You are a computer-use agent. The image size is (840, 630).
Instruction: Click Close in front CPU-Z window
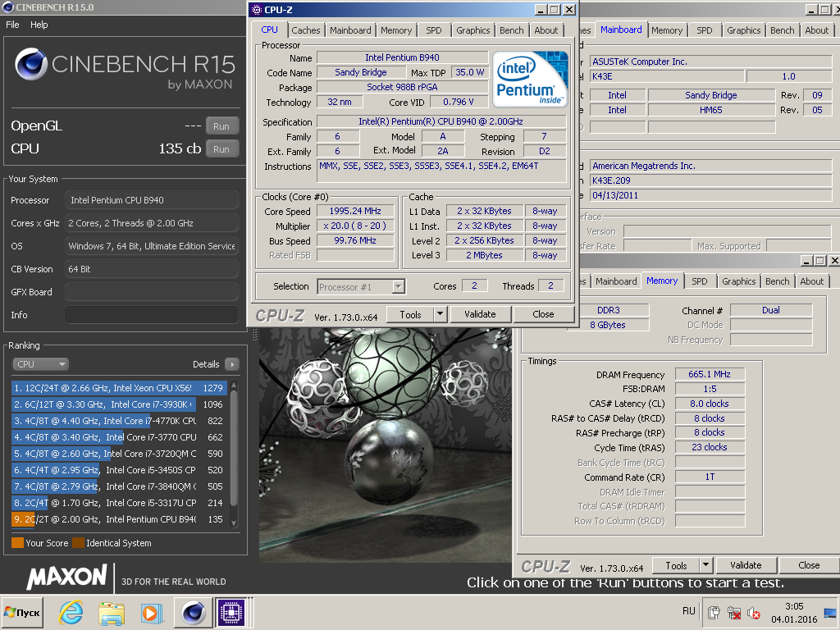(x=543, y=314)
